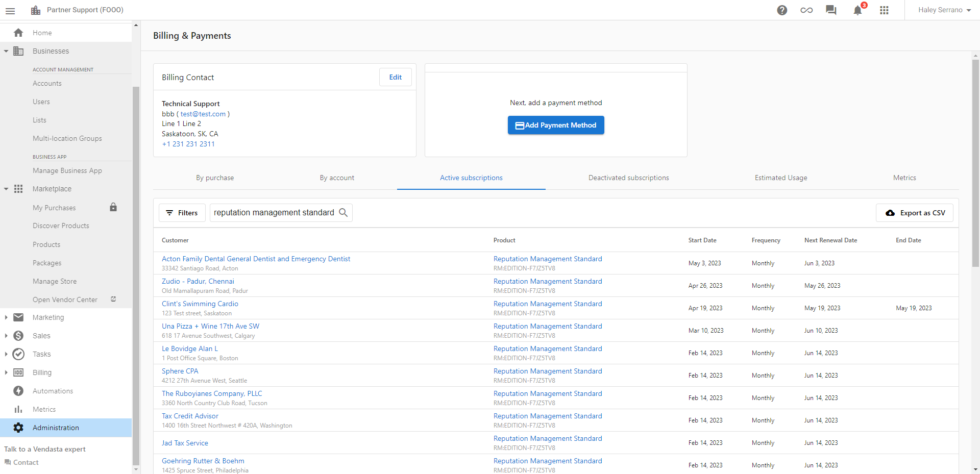Switch to the By purchase tab
Screen dimensions: 980x474
click(x=215, y=178)
